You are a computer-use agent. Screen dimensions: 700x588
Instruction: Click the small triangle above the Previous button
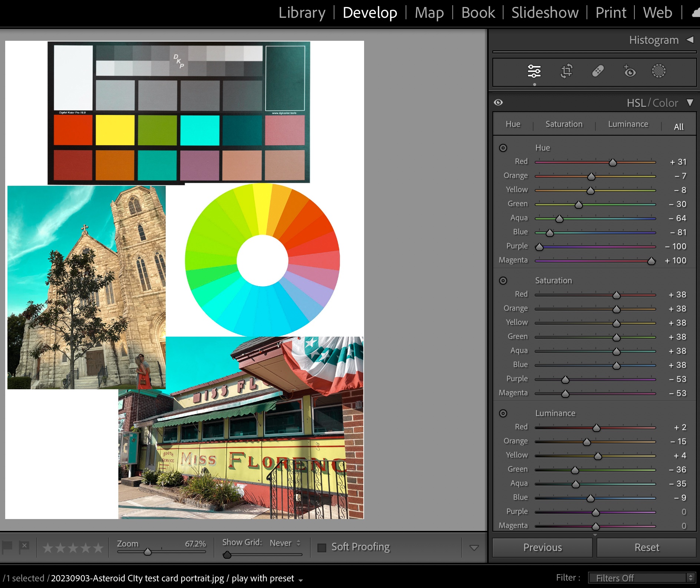(x=595, y=535)
